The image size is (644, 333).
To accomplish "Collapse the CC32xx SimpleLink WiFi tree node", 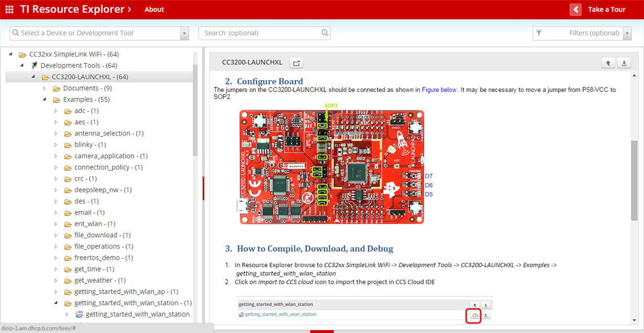I will pos(10,54).
